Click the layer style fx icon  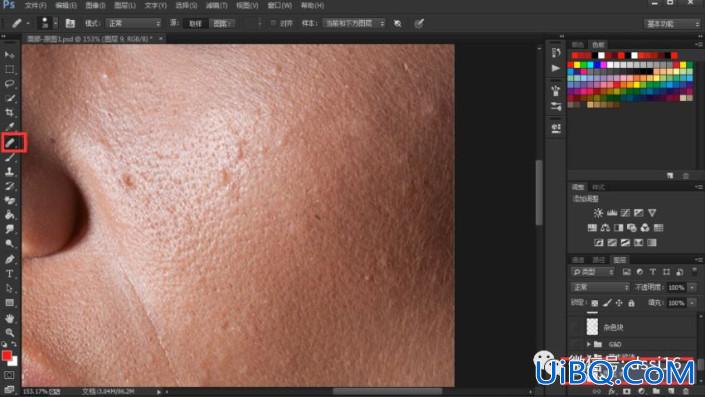pyautogui.click(x=611, y=392)
